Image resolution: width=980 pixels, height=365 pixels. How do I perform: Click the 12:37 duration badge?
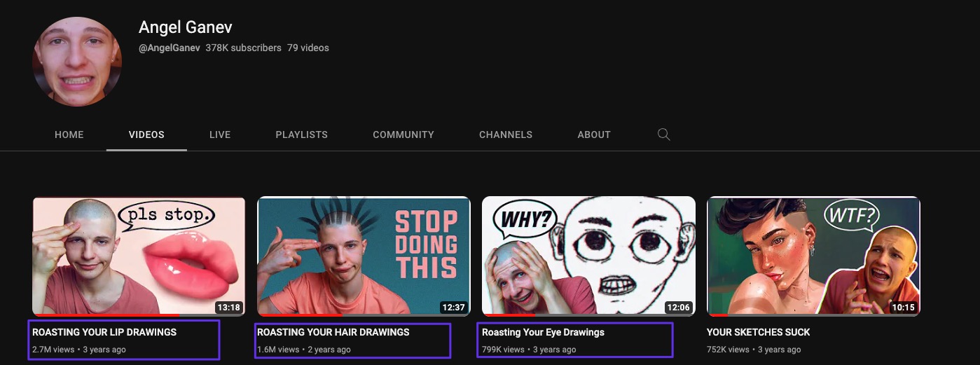tap(454, 307)
